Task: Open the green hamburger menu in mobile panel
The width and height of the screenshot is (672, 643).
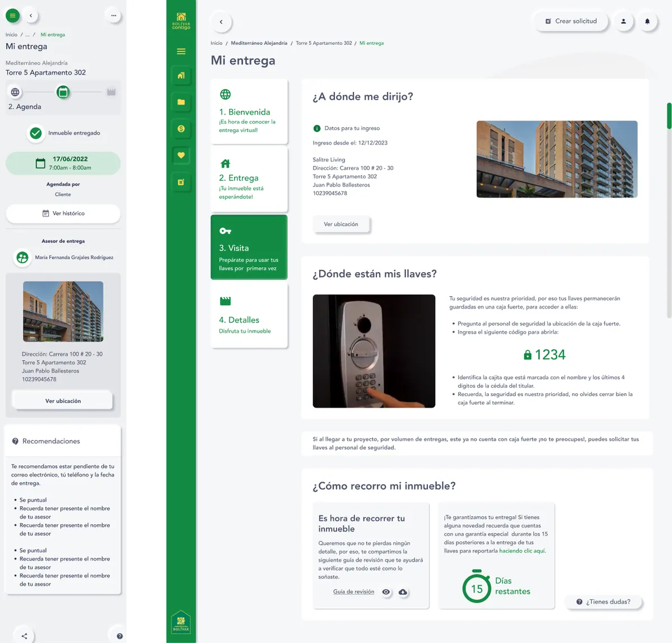Action: click(13, 16)
